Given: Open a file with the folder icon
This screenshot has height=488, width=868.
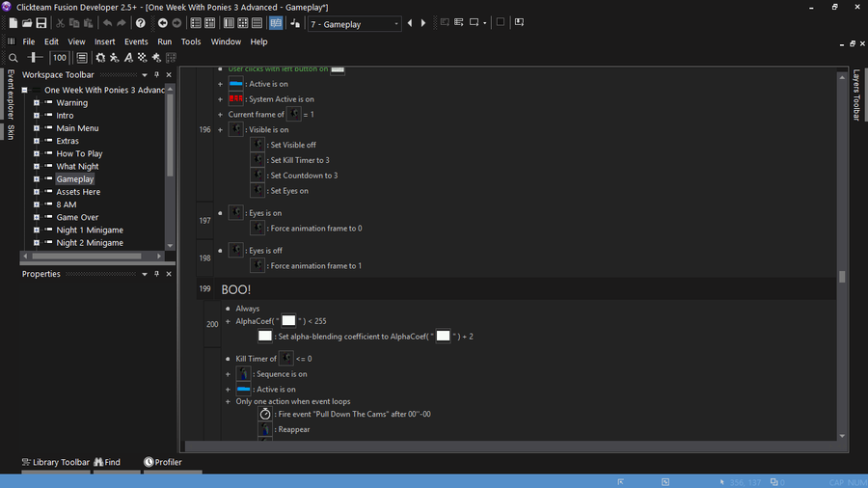Looking at the screenshot, I should [27, 23].
